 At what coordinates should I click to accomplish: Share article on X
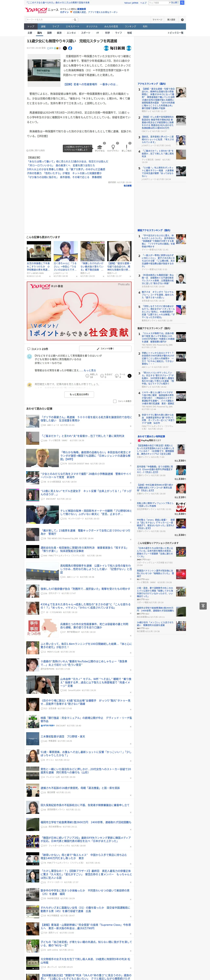[65, 48]
